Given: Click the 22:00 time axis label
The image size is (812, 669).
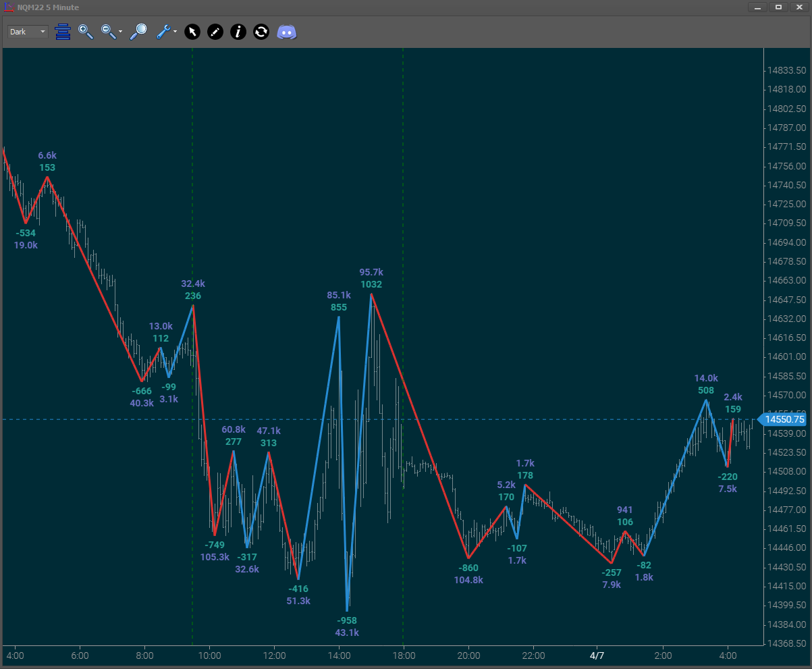Looking at the screenshot, I should pos(533,655).
